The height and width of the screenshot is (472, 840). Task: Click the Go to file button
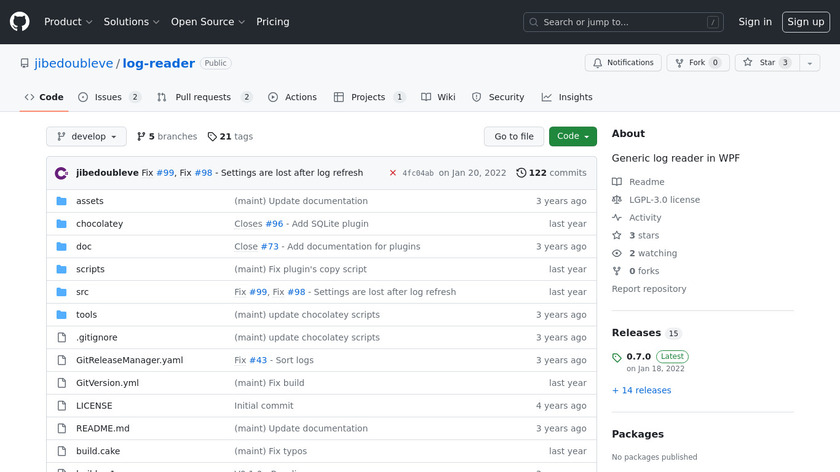pos(514,136)
